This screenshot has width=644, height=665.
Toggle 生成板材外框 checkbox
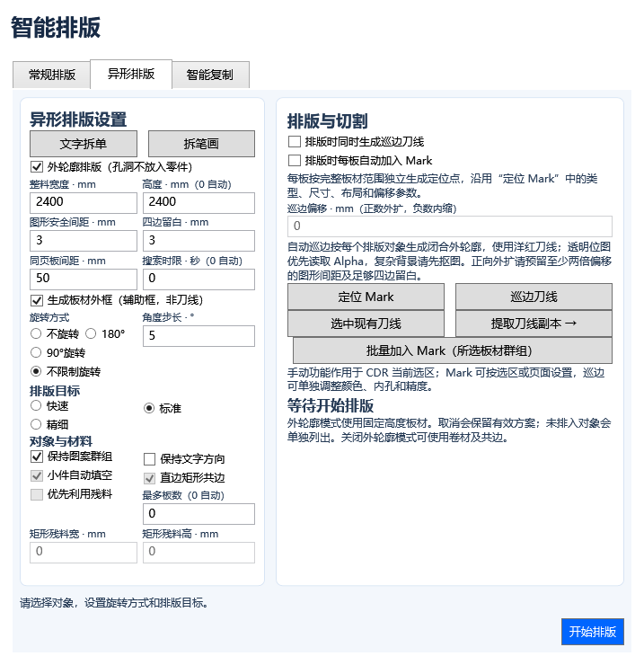tap(37, 300)
